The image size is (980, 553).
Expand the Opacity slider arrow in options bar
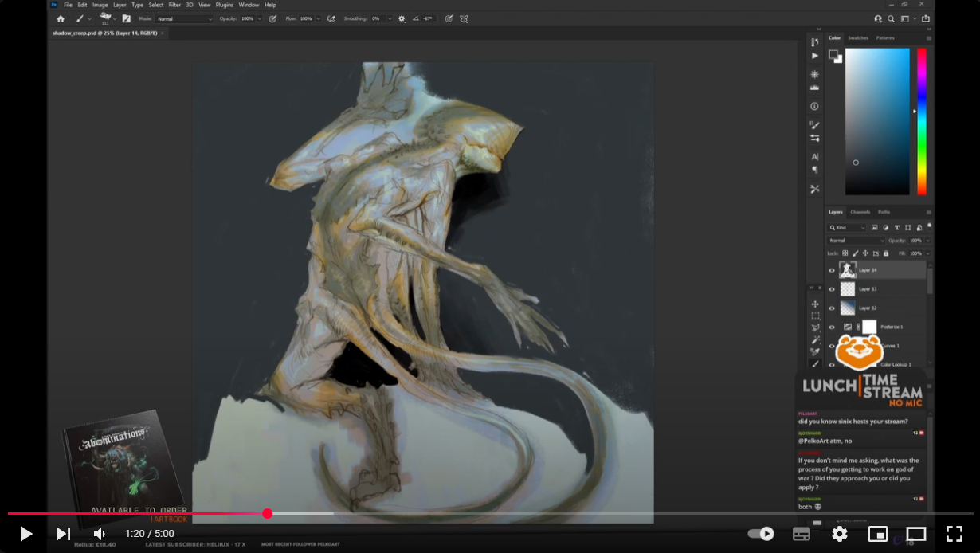[260, 18]
